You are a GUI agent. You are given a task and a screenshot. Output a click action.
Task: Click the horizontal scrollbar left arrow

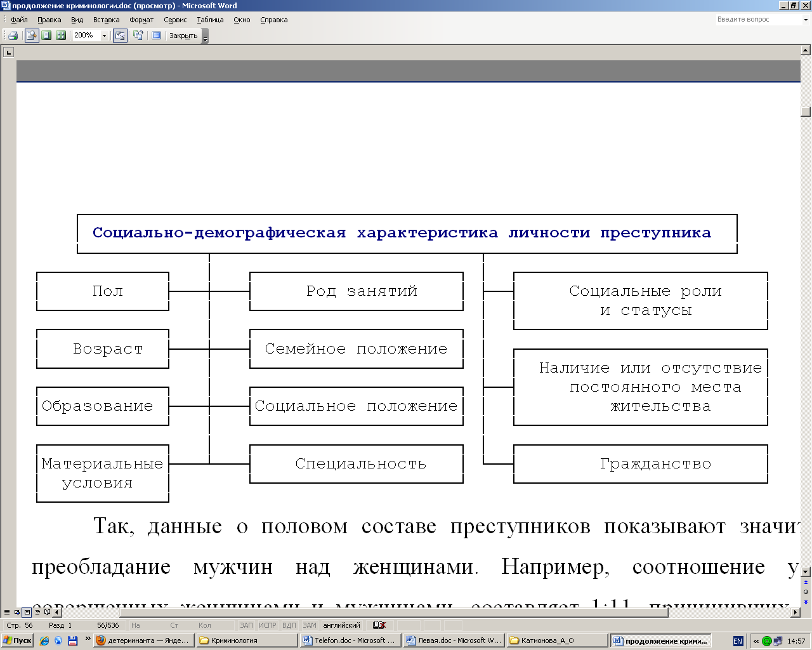(57, 613)
